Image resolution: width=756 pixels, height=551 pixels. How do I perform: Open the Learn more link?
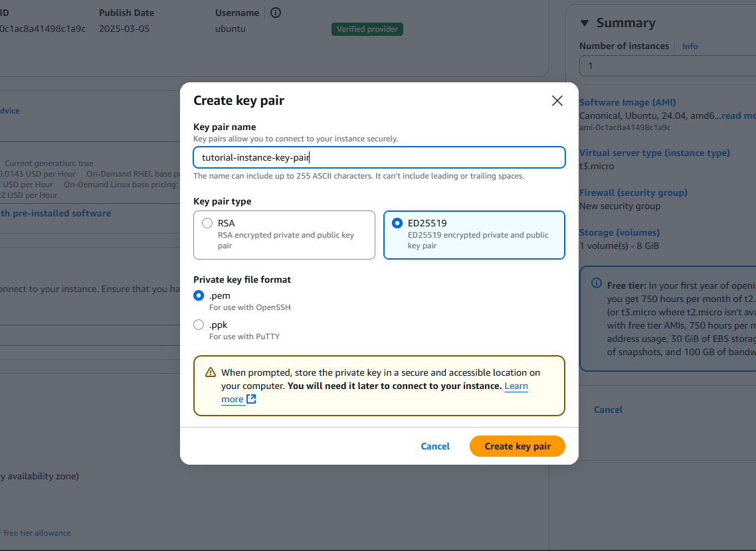(x=516, y=386)
